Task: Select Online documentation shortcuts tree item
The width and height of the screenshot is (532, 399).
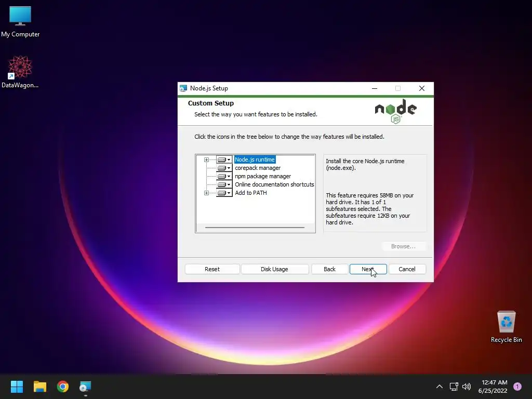Action: point(274,184)
